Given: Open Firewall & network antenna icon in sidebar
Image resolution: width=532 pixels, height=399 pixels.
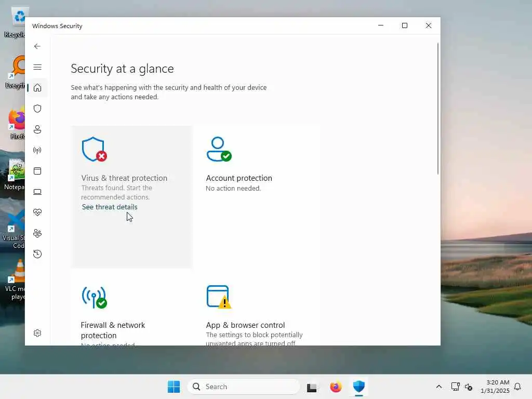Looking at the screenshot, I should pos(37,150).
